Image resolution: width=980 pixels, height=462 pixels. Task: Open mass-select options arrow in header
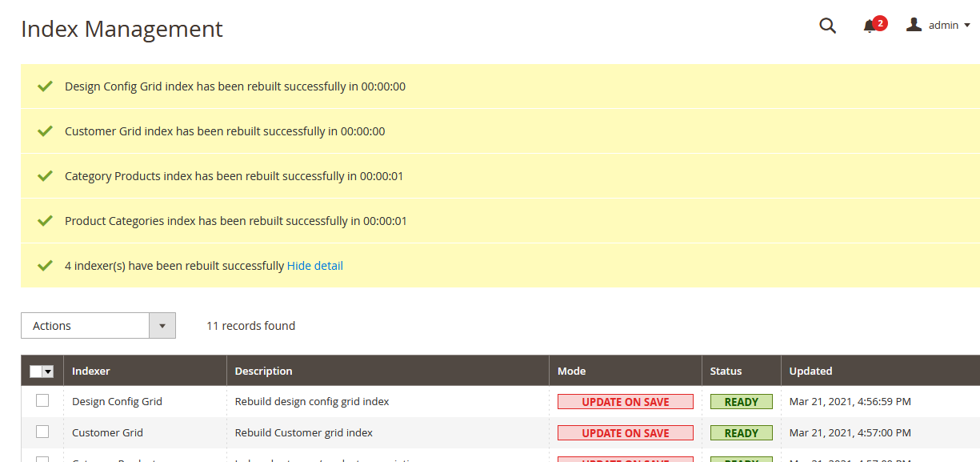pyautogui.click(x=48, y=372)
